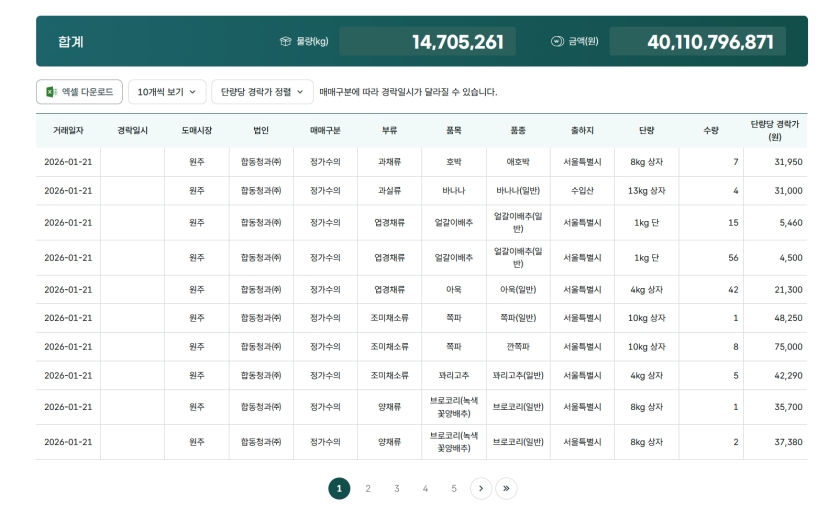Click price 4,500 in 얼갈이배추 row
Image resolution: width=840 pixels, height=510 pixels.
click(791, 258)
